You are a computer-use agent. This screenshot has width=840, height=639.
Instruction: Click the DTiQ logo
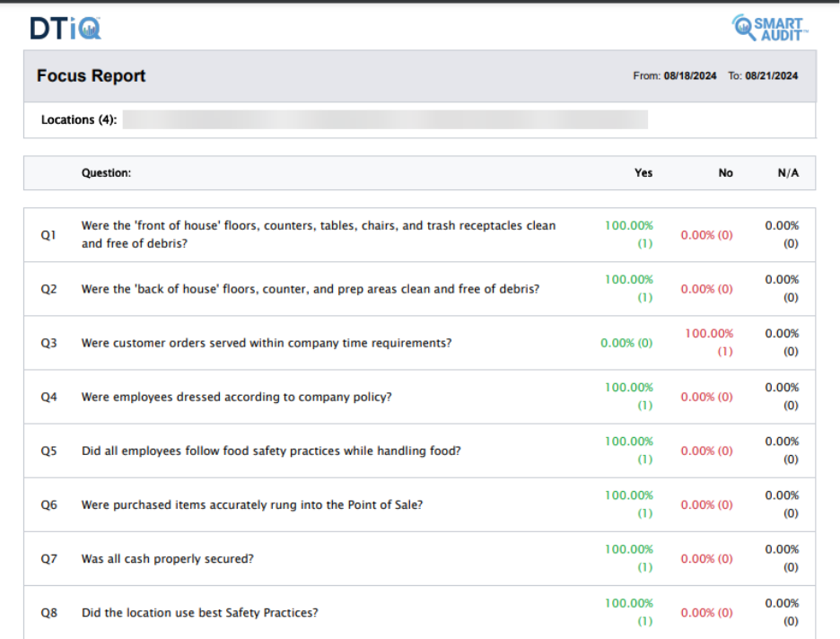pyautogui.click(x=65, y=28)
